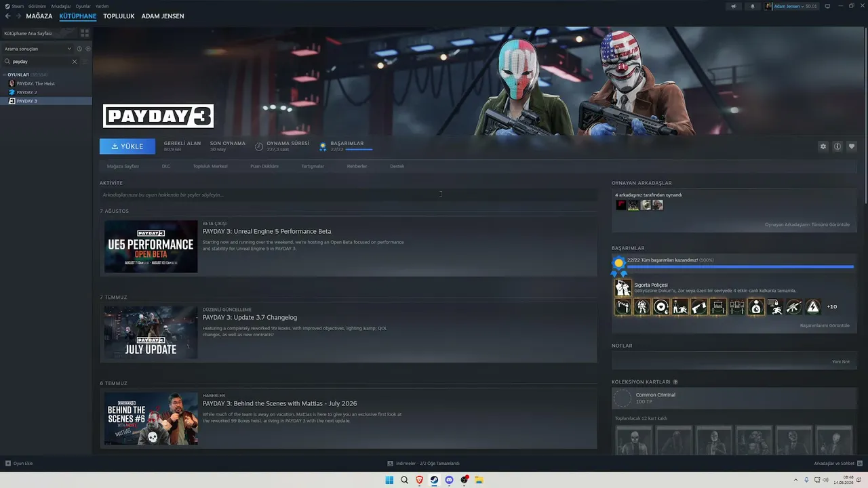The image size is (868, 488).
Task: Open Behind the Scenes #6 thumbnail
Action: pos(151,418)
